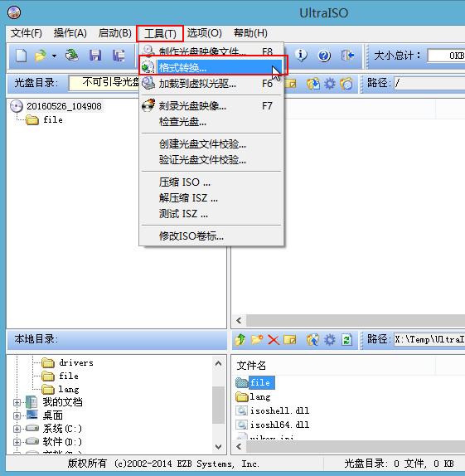Open the 启动(B) menu
The image size is (465, 476).
114,33
